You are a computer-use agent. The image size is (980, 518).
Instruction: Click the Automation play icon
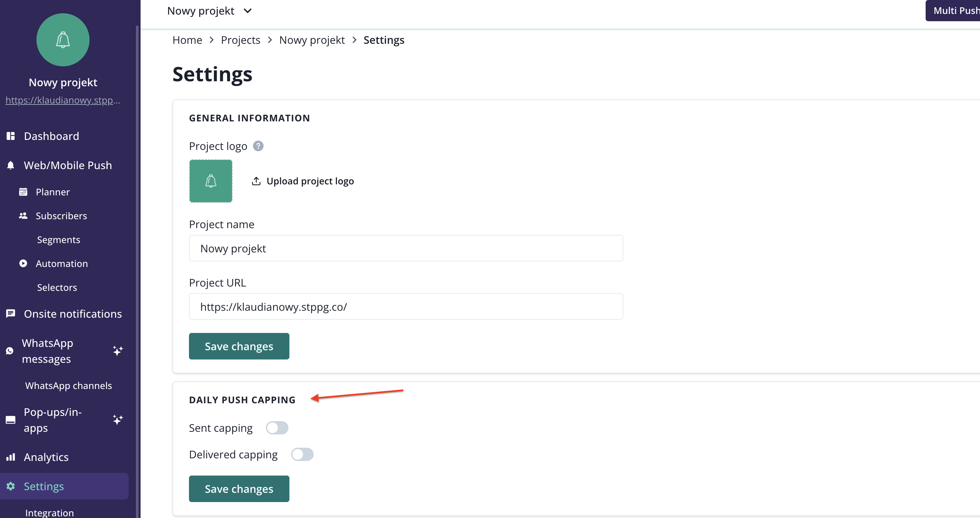[x=23, y=263]
